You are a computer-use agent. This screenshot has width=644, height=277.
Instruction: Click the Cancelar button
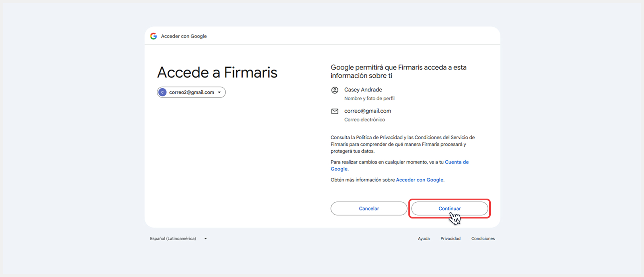click(369, 209)
